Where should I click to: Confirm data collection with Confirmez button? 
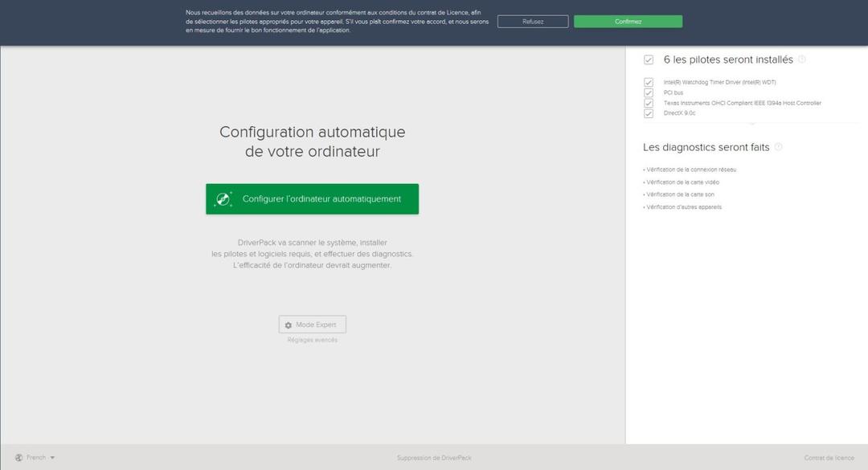point(627,21)
